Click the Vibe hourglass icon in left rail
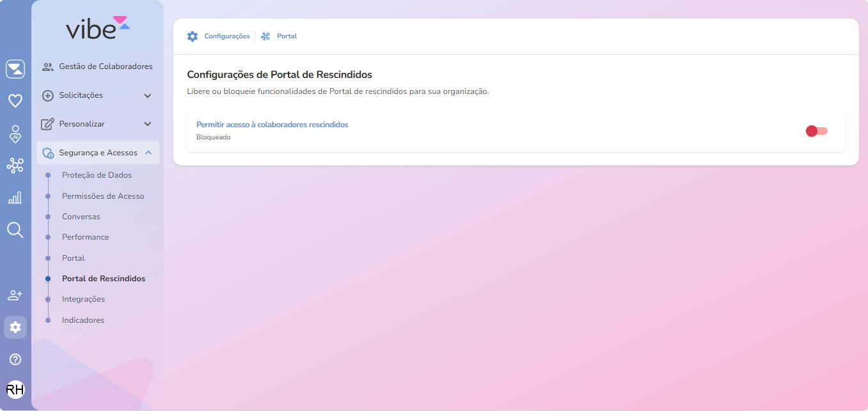 (x=15, y=69)
